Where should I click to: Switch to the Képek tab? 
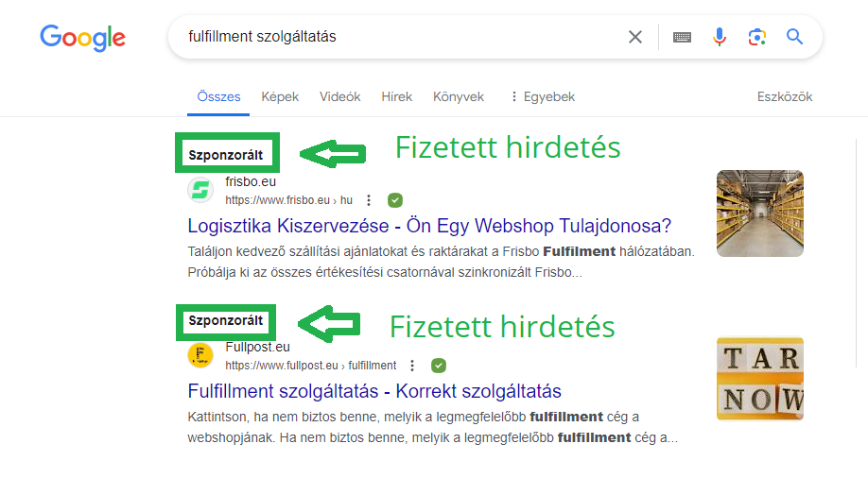(280, 96)
